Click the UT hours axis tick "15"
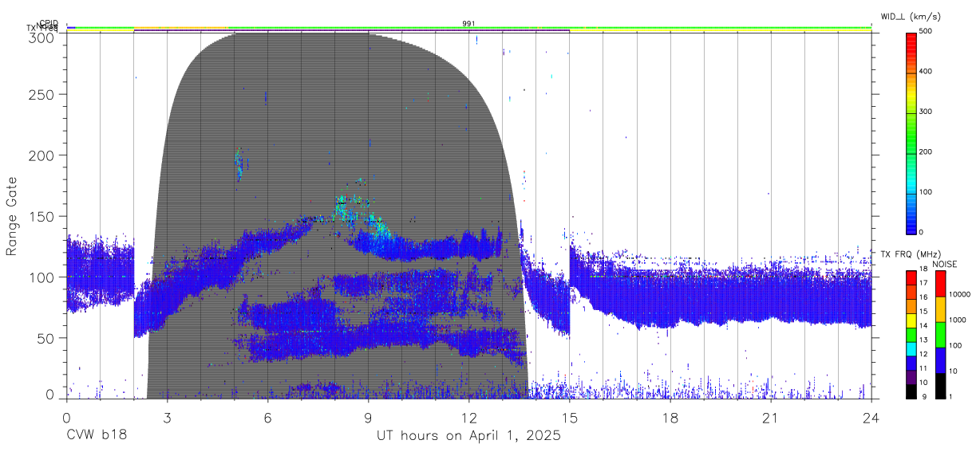 tap(569, 417)
